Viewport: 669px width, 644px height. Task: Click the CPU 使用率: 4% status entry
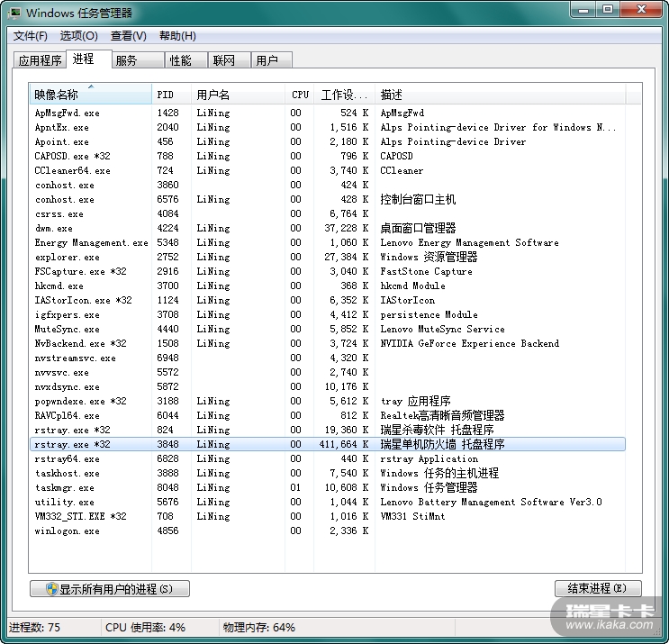pyautogui.click(x=145, y=628)
